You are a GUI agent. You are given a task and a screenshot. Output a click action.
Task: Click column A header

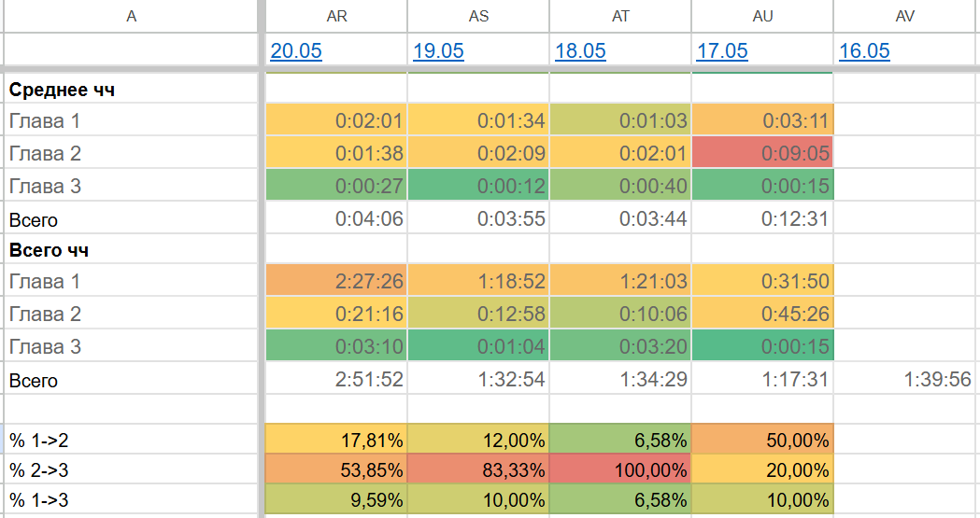click(131, 16)
